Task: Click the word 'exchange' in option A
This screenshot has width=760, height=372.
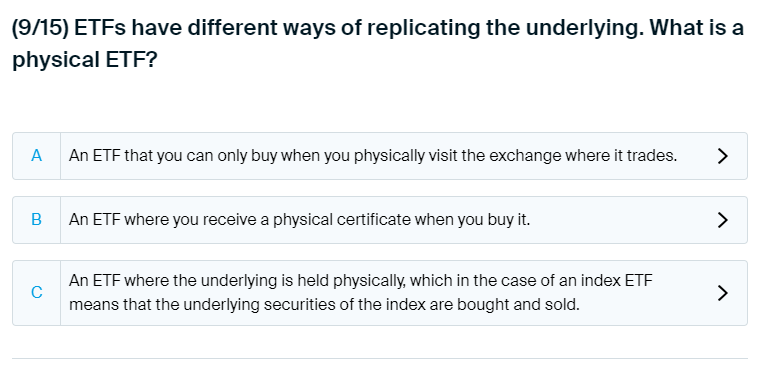Action: point(522,156)
